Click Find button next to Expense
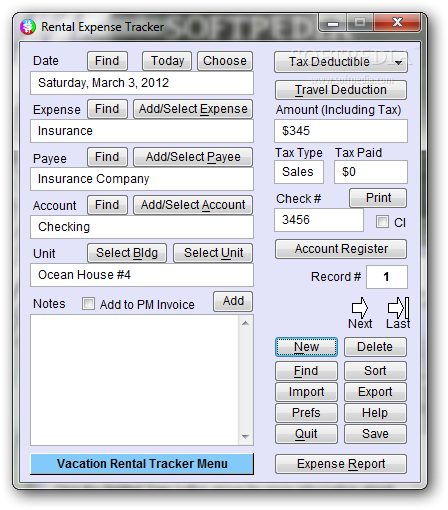Image resolution: width=448 pixels, height=510 pixels. coord(107,109)
